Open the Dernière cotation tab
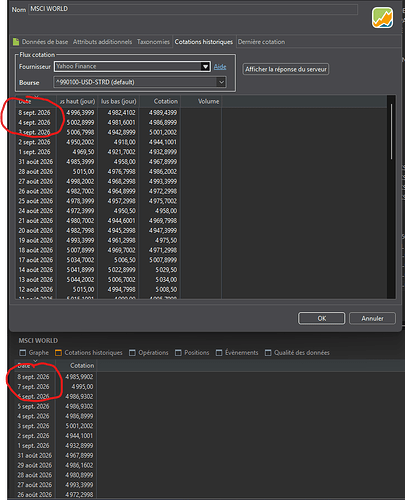 pos(261,42)
